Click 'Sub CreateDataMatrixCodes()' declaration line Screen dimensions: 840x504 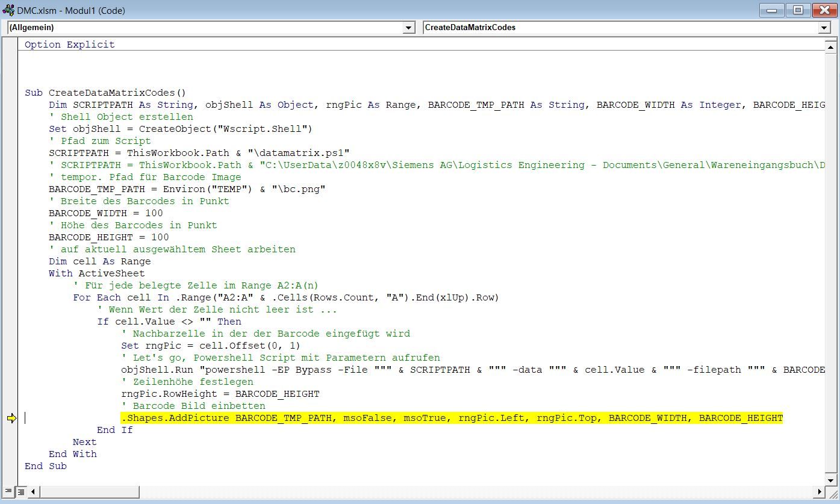point(105,93)
